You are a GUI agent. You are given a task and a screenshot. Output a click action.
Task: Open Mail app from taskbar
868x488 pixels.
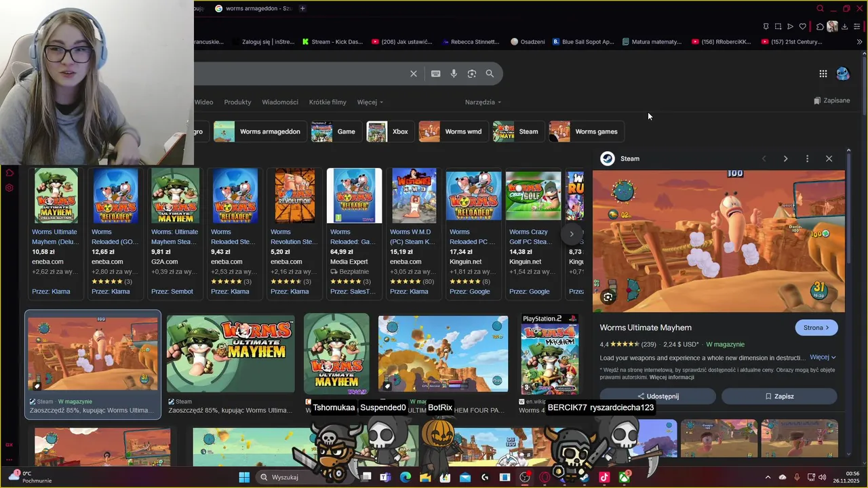point(465,477)
